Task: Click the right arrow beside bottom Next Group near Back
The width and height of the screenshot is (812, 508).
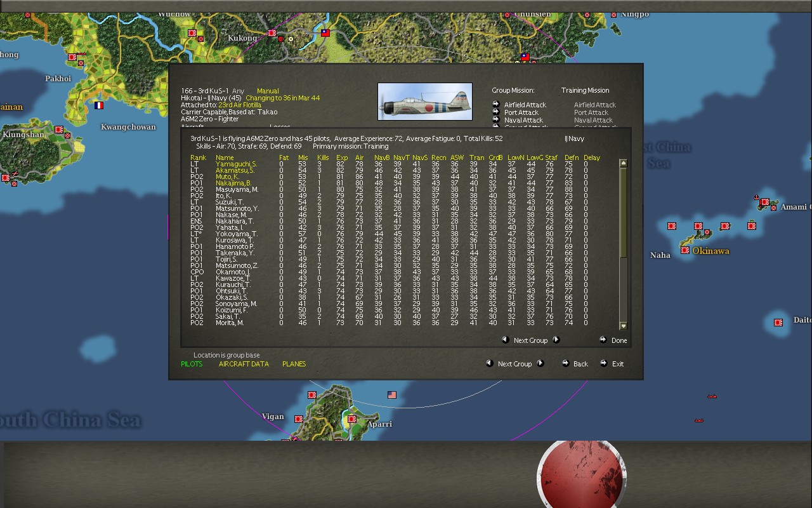Action: 540,363
